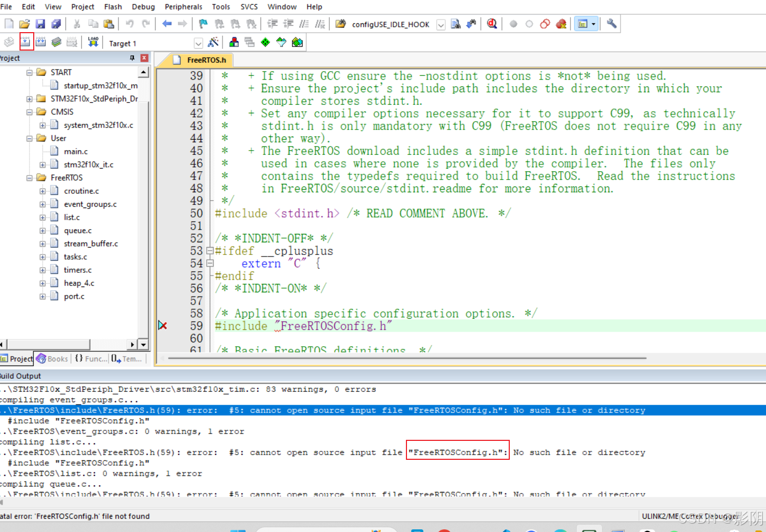Disable all breakpoints icon
The width and height of the screenshot is (766, 532).
point(545,24)
